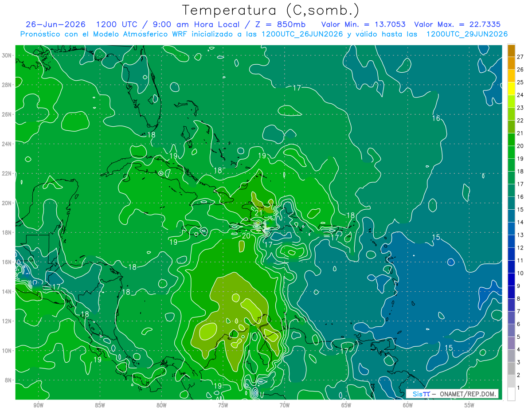Pick the color bar value 14
Screen dimensions: 532x411
coord(520,223)
